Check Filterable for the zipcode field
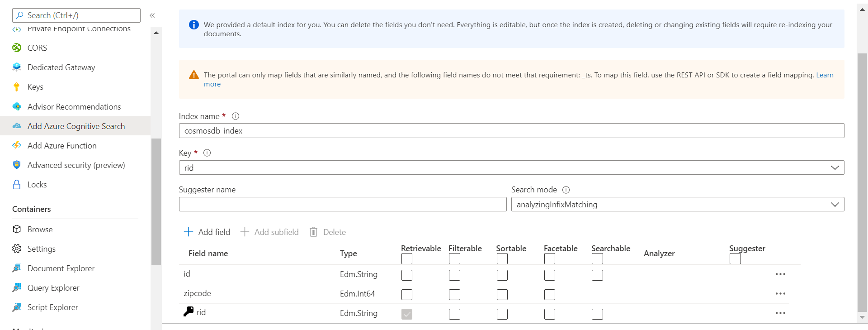Screen dimensions: 868x330 (454, 295)
